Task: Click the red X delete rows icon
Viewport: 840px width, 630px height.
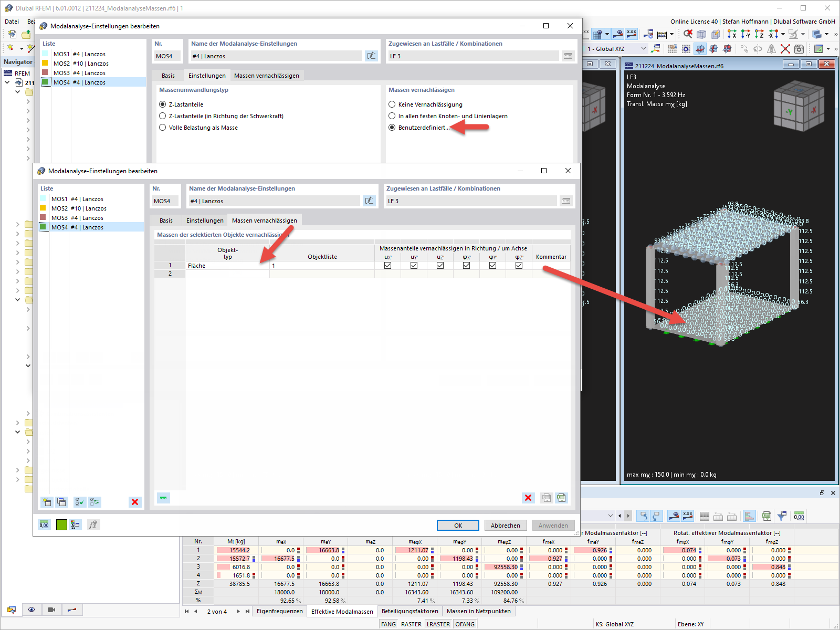Action: click(528, 498)
